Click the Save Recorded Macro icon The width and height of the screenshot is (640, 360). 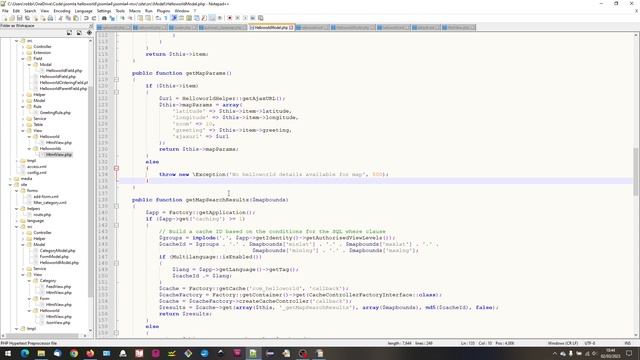tap(260, 18)
